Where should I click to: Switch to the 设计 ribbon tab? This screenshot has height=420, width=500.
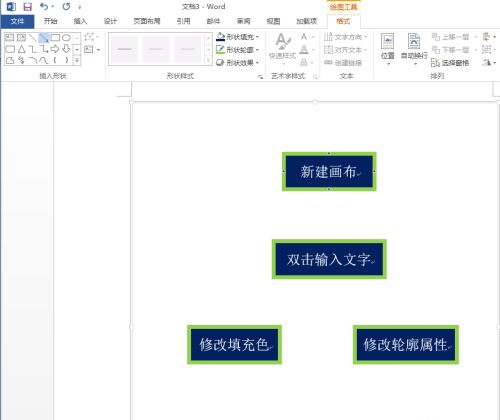pos(110,21)
